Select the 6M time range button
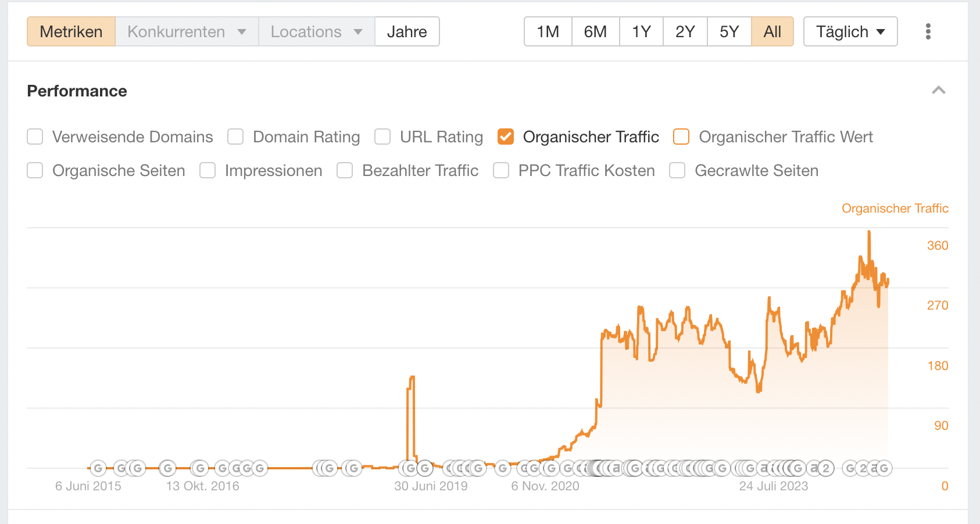 pos(595,31)
